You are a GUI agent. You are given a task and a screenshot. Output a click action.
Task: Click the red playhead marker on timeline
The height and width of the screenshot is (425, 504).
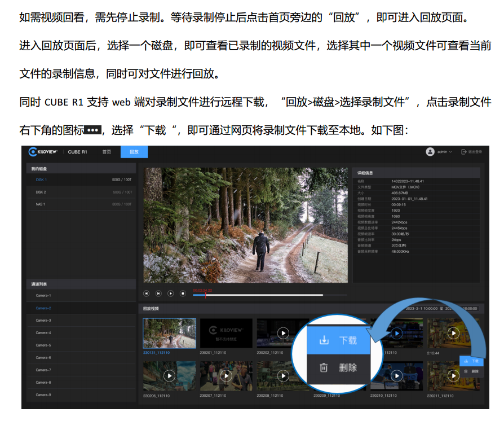[x=206, y=295]
